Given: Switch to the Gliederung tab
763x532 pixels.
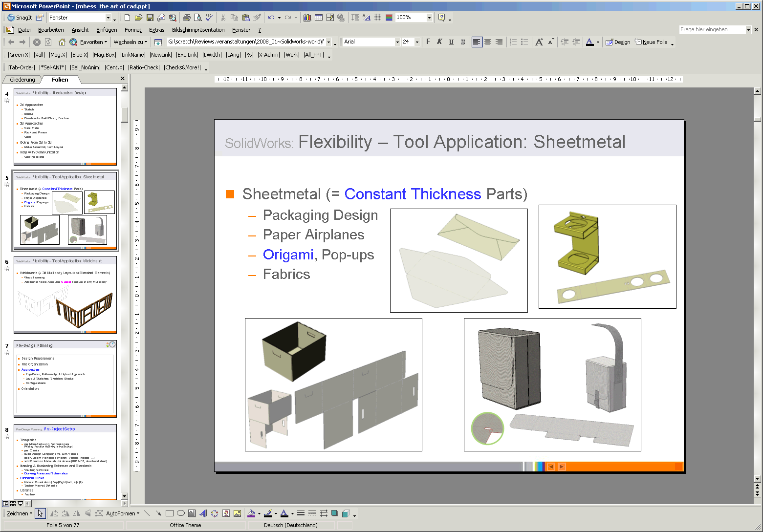Looking at the screenshot, I should (x=22, y=80).
